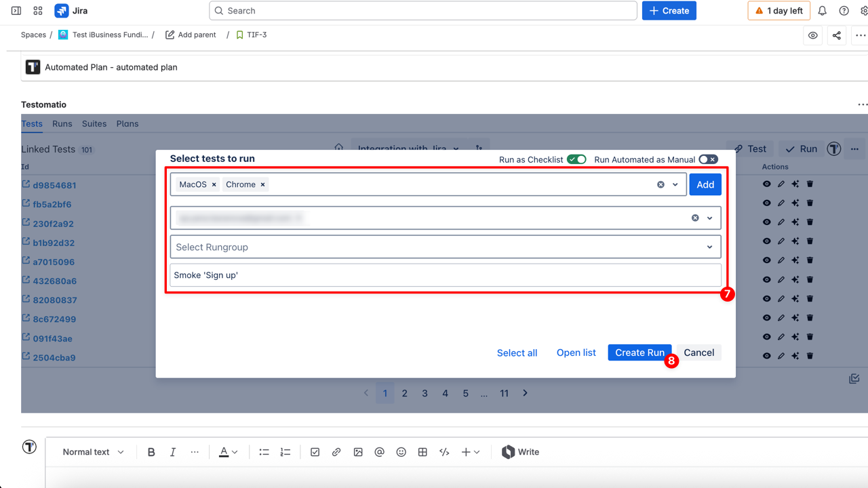Insert a code block in the editor
The image size is (868, 488).
click(x=444, y=451)
